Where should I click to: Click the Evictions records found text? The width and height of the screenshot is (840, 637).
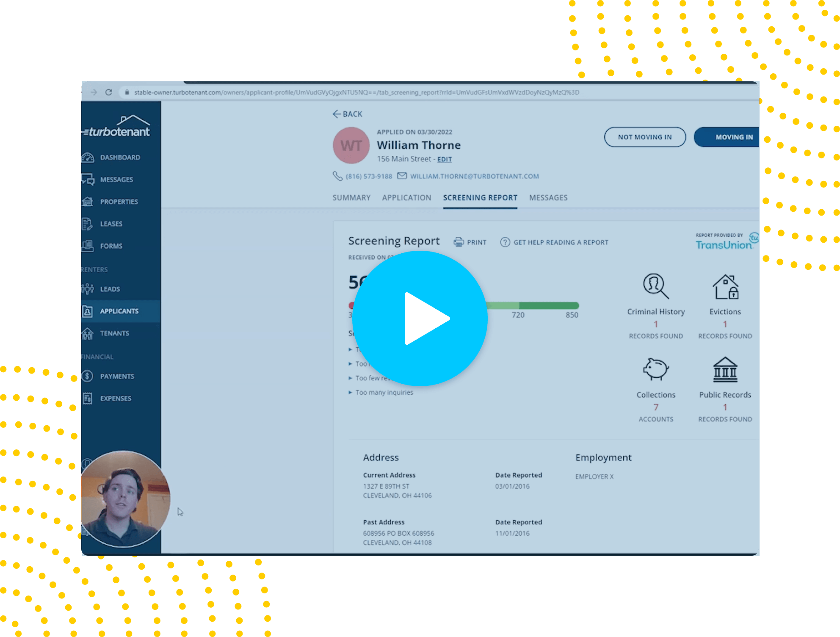coord(725,336)
